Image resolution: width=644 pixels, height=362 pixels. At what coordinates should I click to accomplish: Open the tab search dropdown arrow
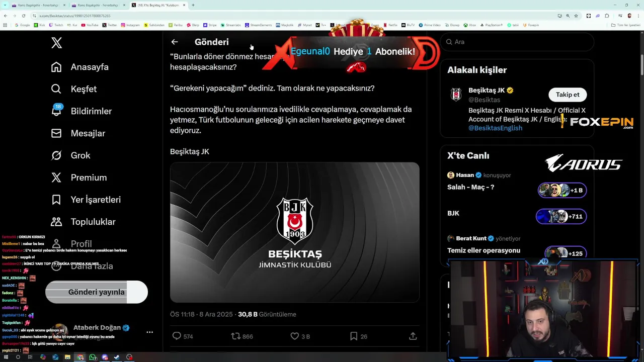pos(5,5)
